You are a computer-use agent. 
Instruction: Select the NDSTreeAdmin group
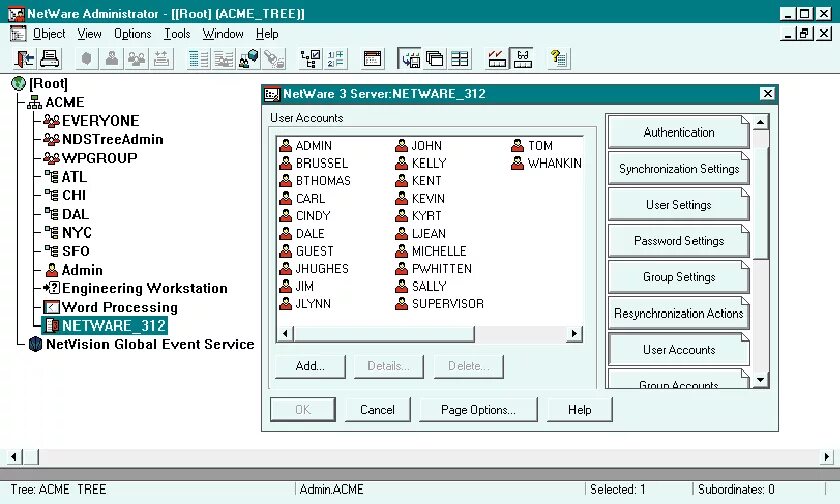pyautogui.click(x=112, y=139)
